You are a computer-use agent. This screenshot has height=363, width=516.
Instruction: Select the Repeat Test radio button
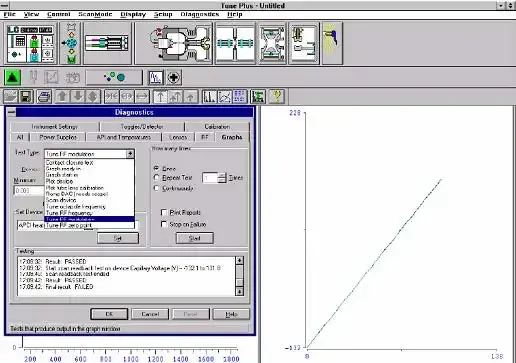click(156, 178)
